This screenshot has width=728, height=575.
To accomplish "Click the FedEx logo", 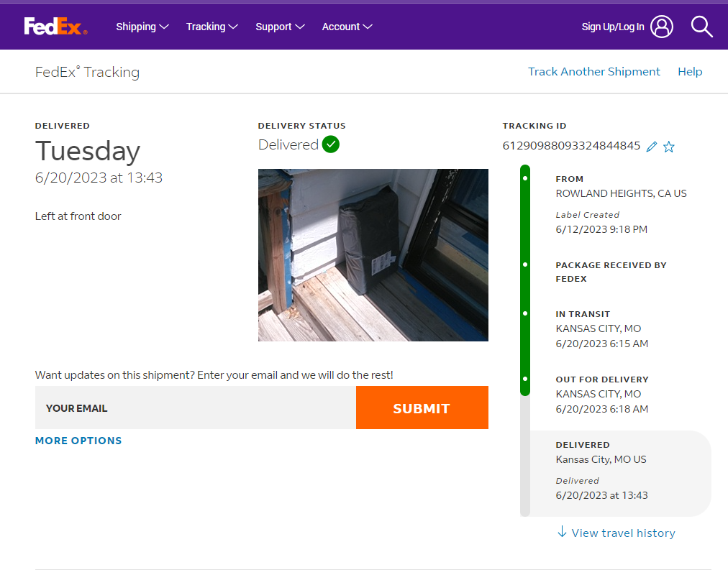I will (x=55, y=27).
